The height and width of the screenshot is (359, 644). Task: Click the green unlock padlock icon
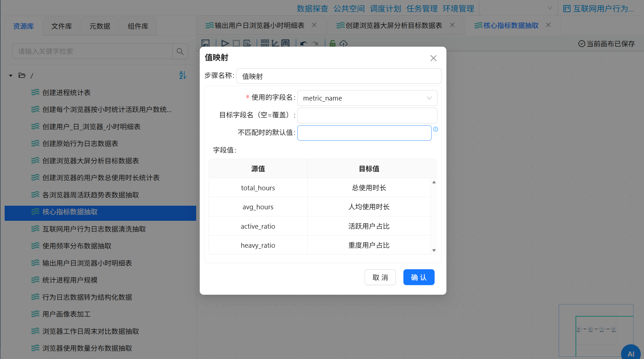pos(332,43)
